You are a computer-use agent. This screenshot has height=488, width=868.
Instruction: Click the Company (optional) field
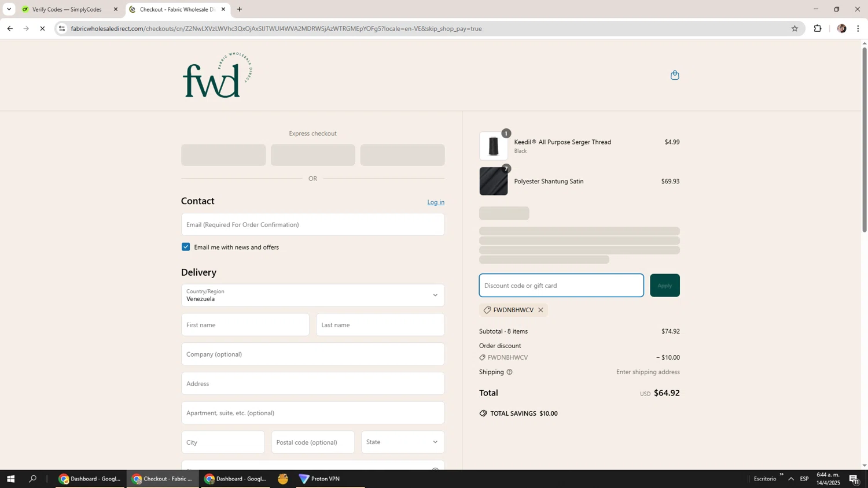click(x=312, y=354)
